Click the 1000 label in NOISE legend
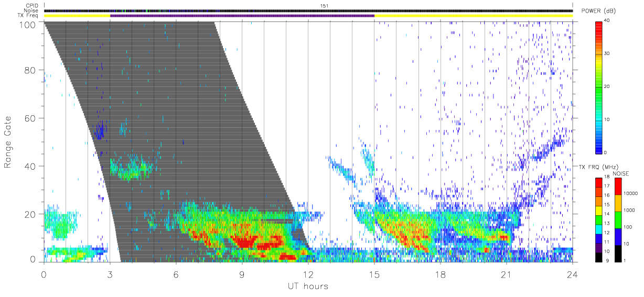The width and height of the screenshot is (644, 297). pyautogui.click(x=629, y=210)
